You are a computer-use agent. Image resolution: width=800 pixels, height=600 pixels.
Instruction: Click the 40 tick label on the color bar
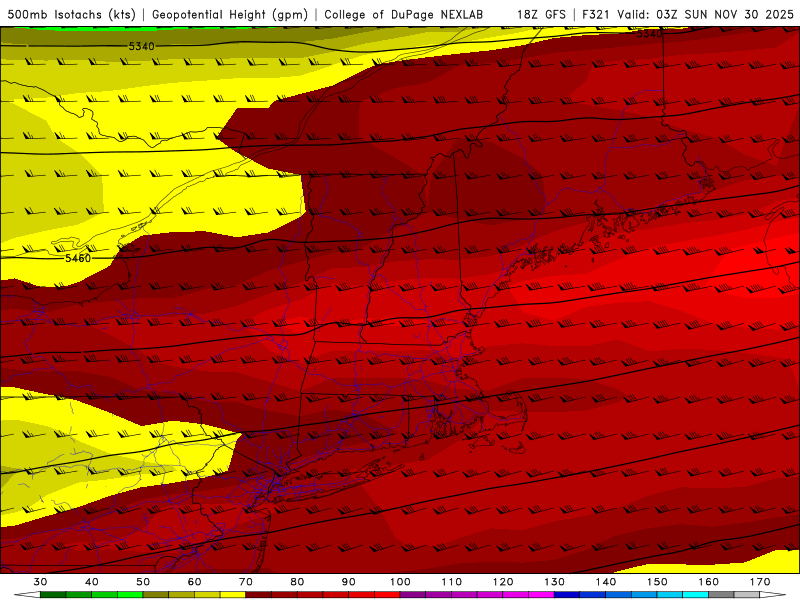coord(92,582)
